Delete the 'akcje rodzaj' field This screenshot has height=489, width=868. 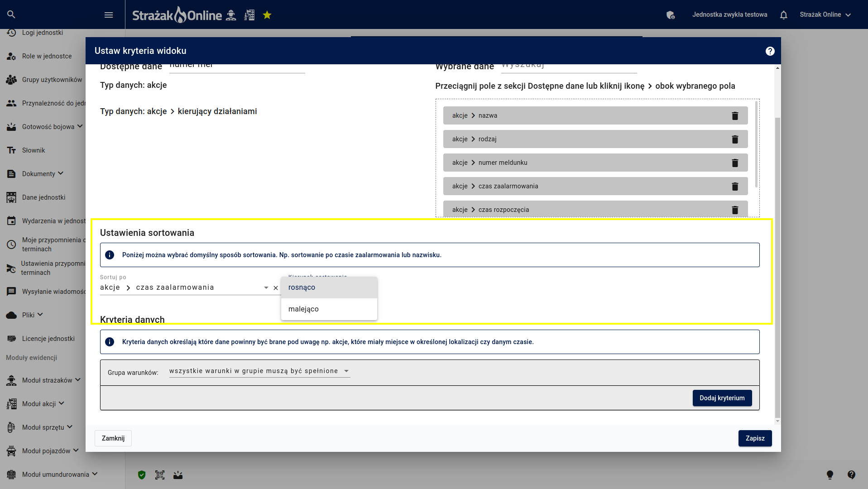coord(735,139)
